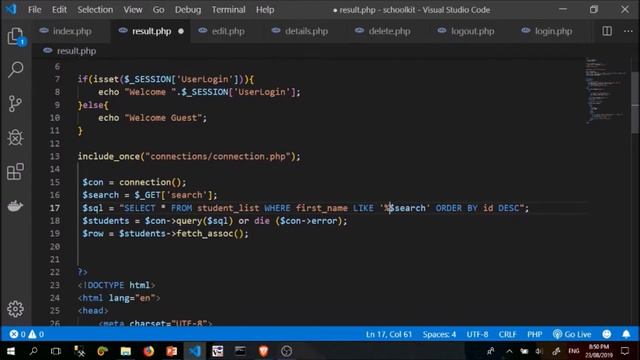Click the Go Live server button
Viewport: 640px width, 360px height.
coord(571,334)
